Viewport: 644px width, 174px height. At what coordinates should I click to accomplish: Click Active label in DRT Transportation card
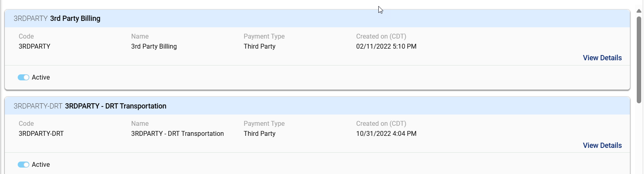[x=41, y=164]
